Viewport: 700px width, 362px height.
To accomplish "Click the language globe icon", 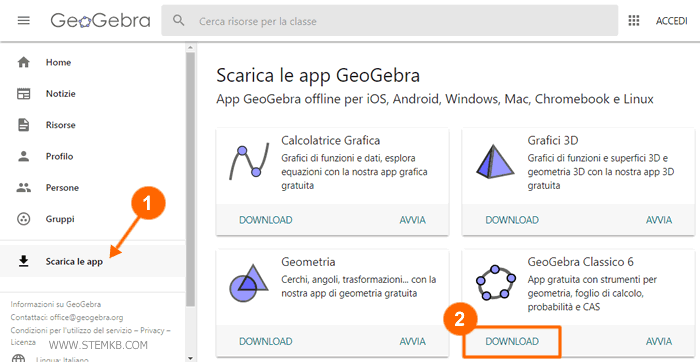I will 18,358.
